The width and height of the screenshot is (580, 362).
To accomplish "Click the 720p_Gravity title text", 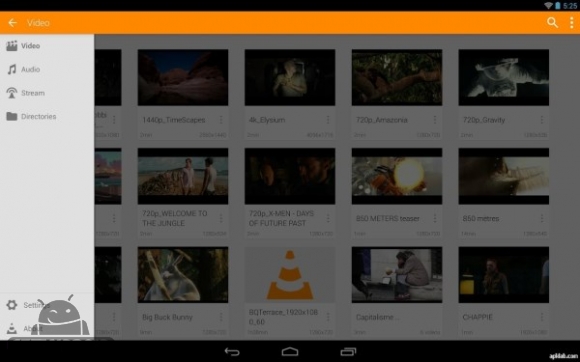I will point(484,120).
